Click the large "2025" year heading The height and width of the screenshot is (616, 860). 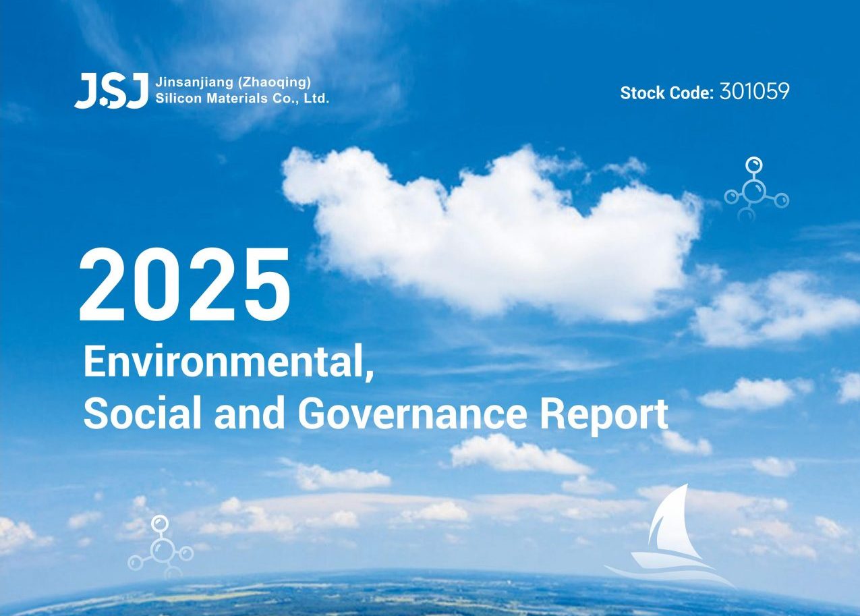pos(185,286)
